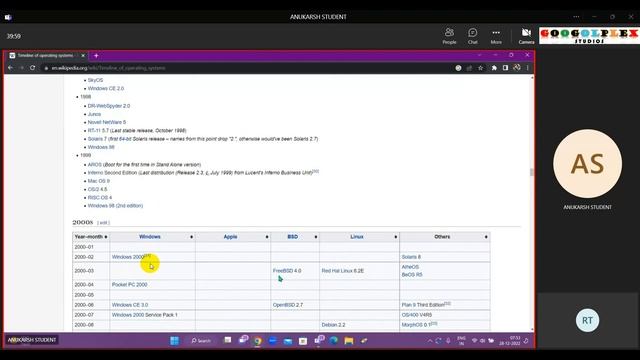Open the Windows Start menu
Viewport: 640px width, 360px height.
[x=174, y=340]
